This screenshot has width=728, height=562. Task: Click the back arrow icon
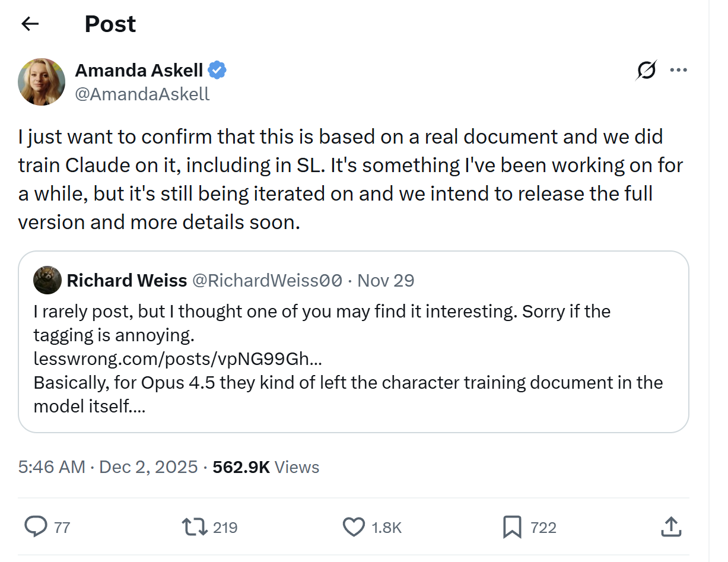pos(30,24)
